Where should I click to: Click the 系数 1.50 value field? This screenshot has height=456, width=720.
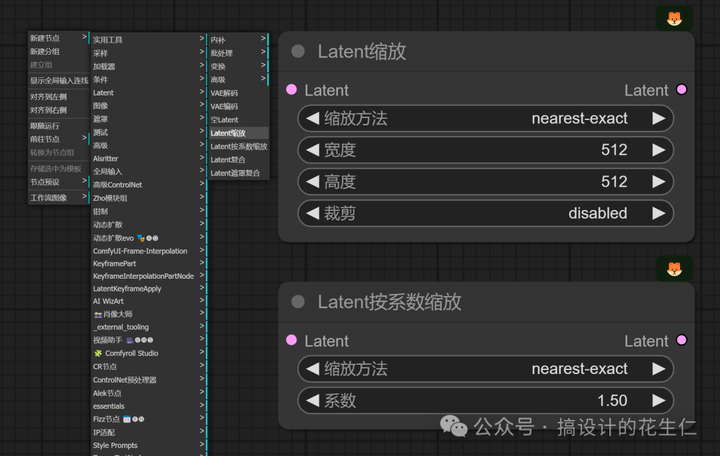point(486,400)
